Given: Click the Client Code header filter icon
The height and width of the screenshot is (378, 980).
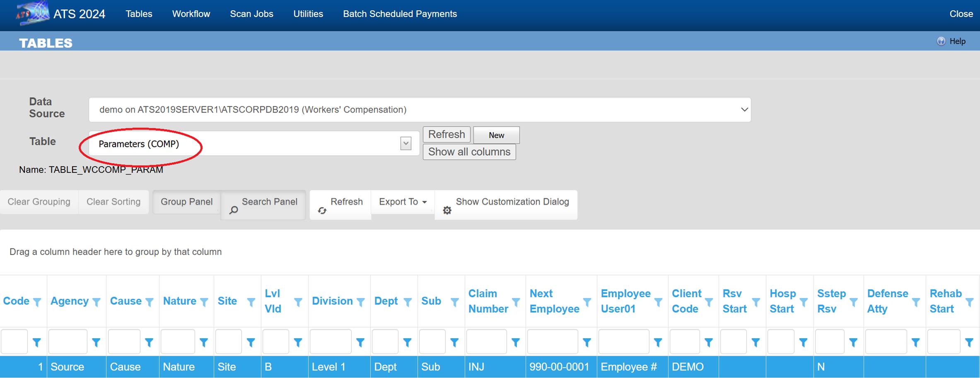Looking at the screenshot, I should pos(709,302).
